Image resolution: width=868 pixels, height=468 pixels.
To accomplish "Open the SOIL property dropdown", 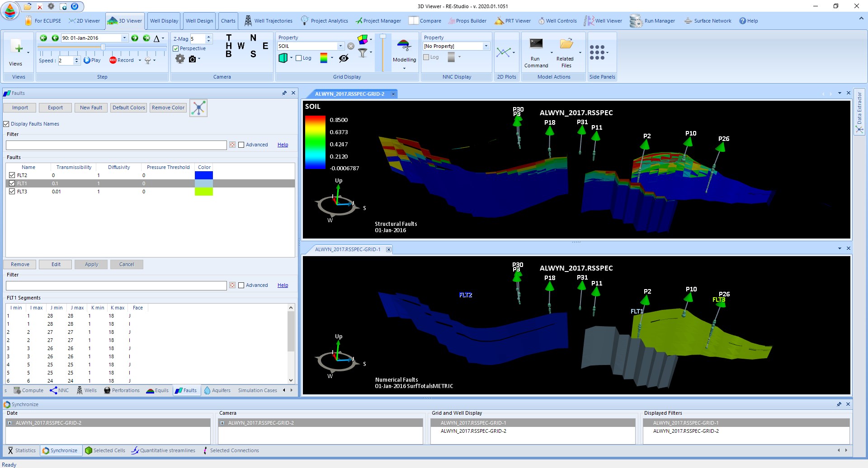I will click(340, 46).
